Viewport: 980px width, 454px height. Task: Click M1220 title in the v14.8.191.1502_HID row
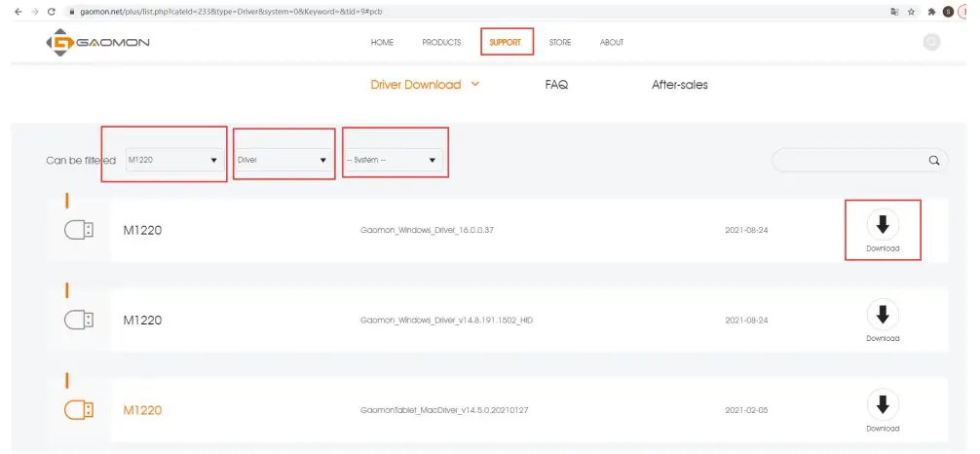click(x=142, y=321)
